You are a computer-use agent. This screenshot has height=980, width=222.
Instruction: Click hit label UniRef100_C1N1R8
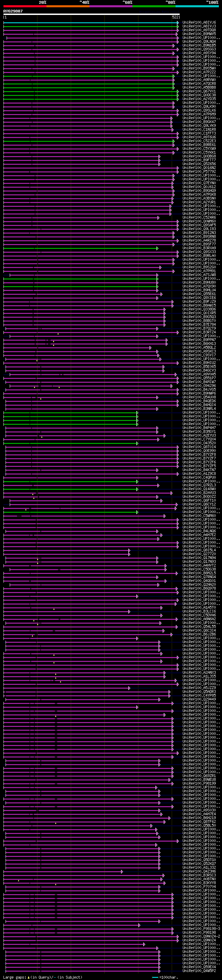pos(199,129)
